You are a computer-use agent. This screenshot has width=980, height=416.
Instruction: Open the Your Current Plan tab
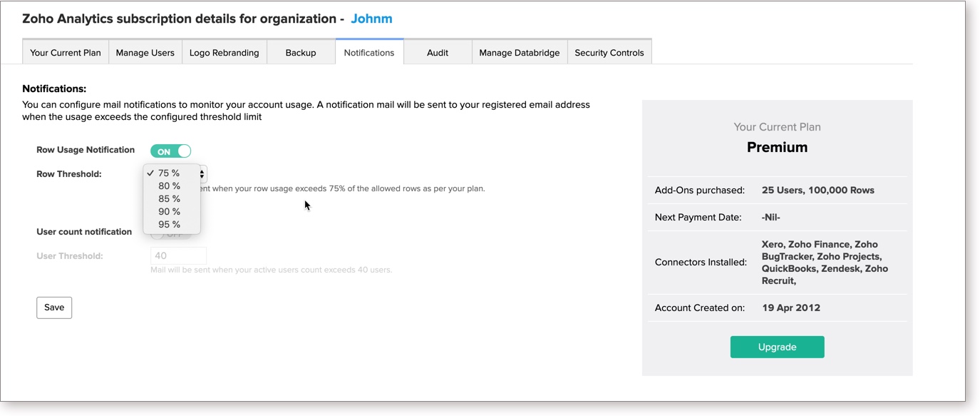[x=66, y=53]
